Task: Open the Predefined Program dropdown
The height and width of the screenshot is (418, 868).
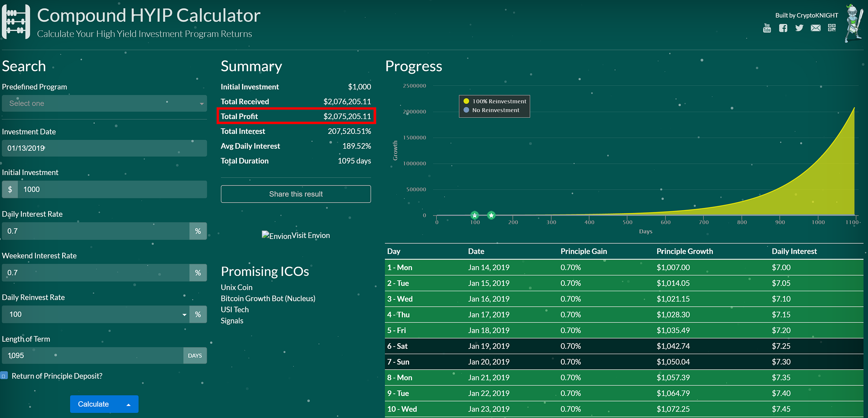Action: [x=104, y=103]
